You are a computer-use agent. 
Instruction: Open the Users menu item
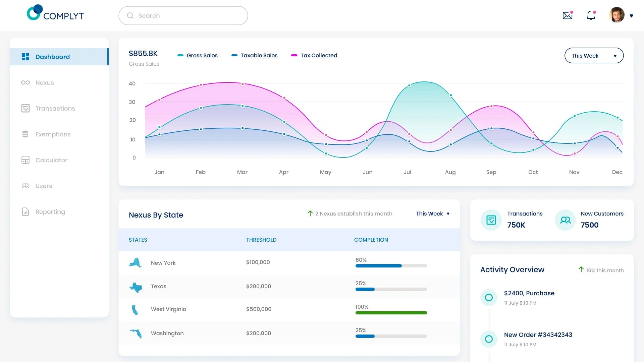pos(44,186)
